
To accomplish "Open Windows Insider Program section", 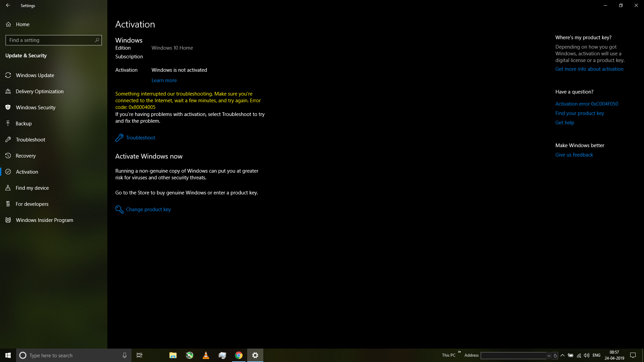I will [54, 220].
